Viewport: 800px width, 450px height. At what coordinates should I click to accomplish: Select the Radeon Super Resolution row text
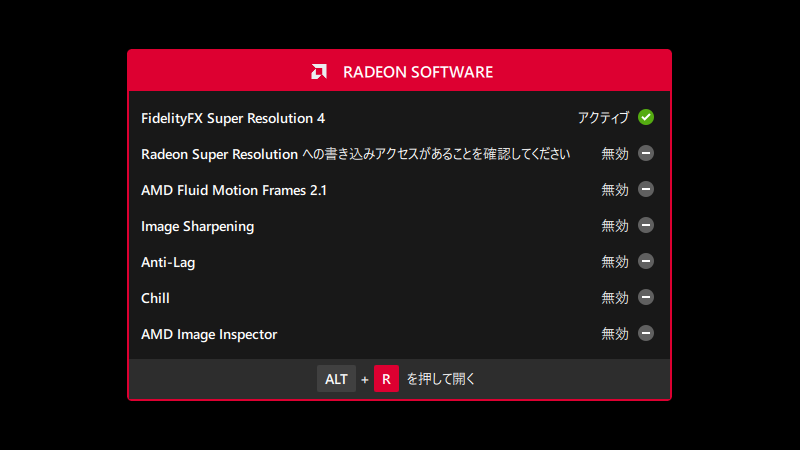pos(356,154)
